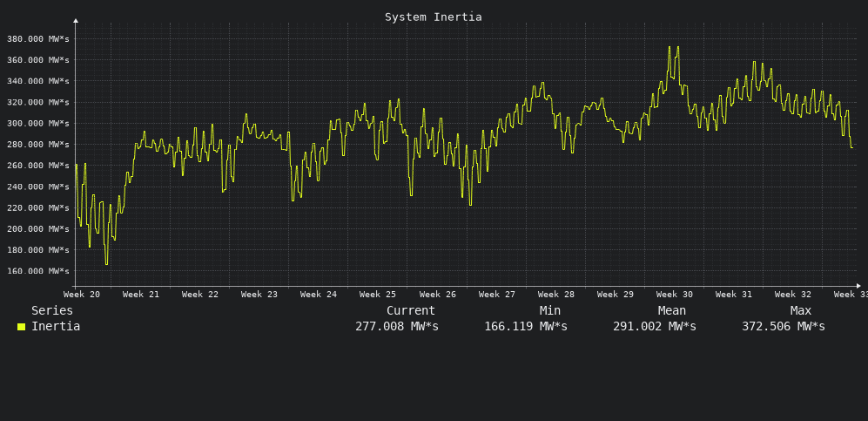Click the Min column header
868x421 pixels.
(x=550, y=310)
